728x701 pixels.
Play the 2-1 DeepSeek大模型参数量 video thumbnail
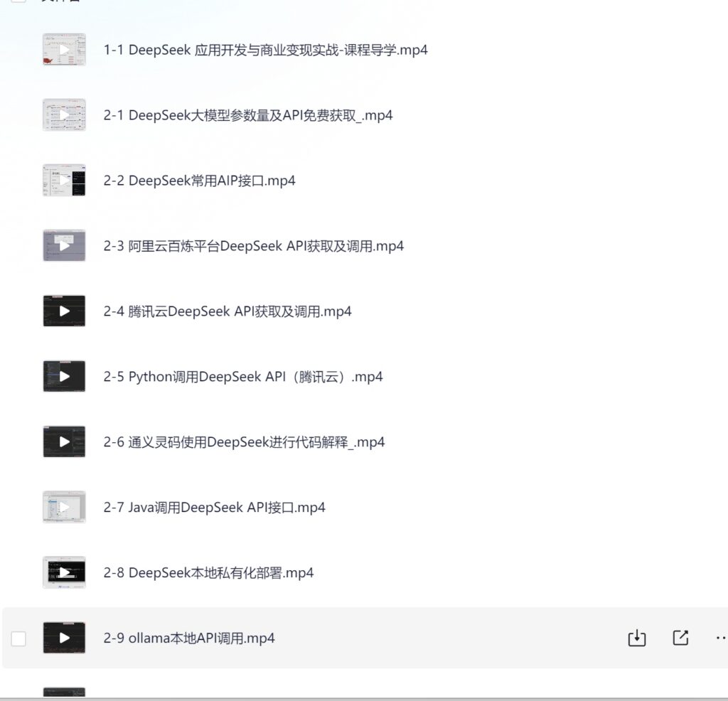64,114
